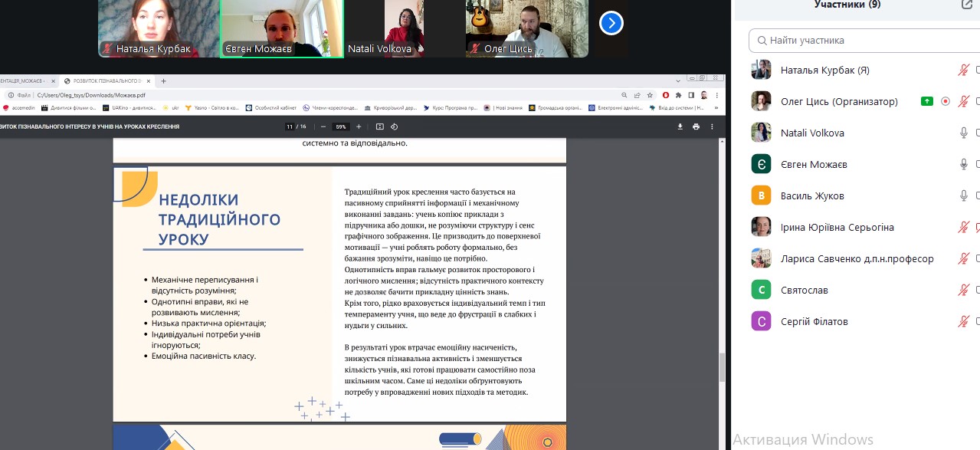Bookmark this page with the star icon
The image size is (980, 450).
(x=650, y=95)
